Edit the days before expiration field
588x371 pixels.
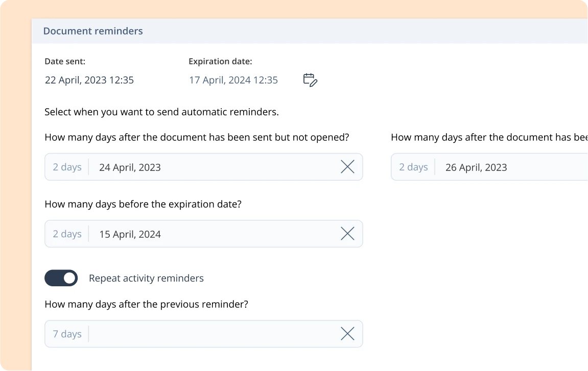(x=204, y=233)
